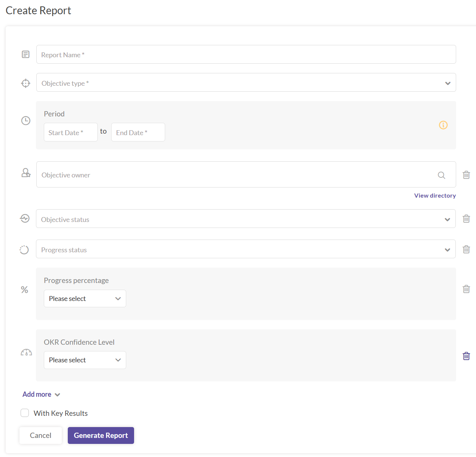Click the objective type crosshair icon
Image resolution: width=476 pixels, height=457 pixels.
(x=25, y=83)
